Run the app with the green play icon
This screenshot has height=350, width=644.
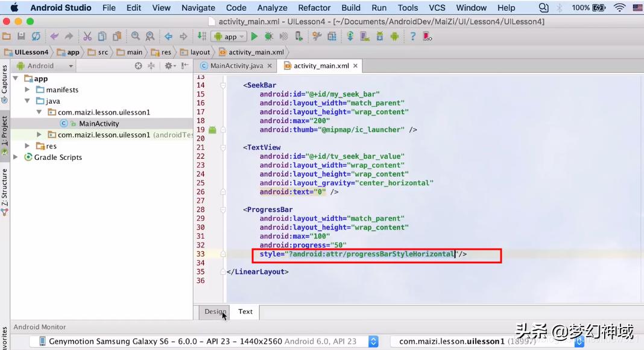pyautogui.click(x=254, y=37)
